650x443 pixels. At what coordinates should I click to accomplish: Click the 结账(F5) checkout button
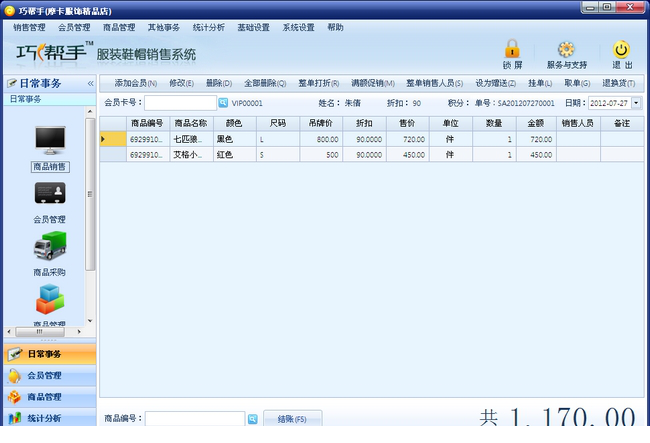[292, 419]
